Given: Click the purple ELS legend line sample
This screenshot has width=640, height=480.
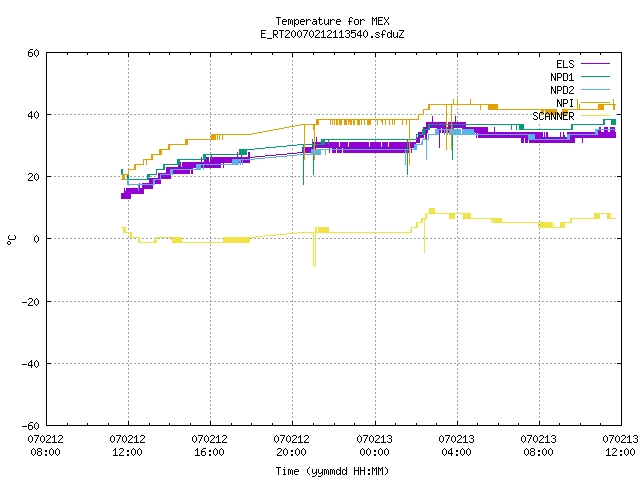Looking at the screenshot, I should 595,64.
